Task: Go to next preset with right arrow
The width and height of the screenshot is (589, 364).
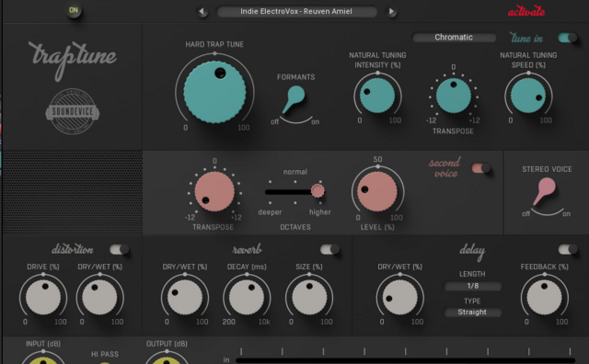Action: [x=391, y=12]
